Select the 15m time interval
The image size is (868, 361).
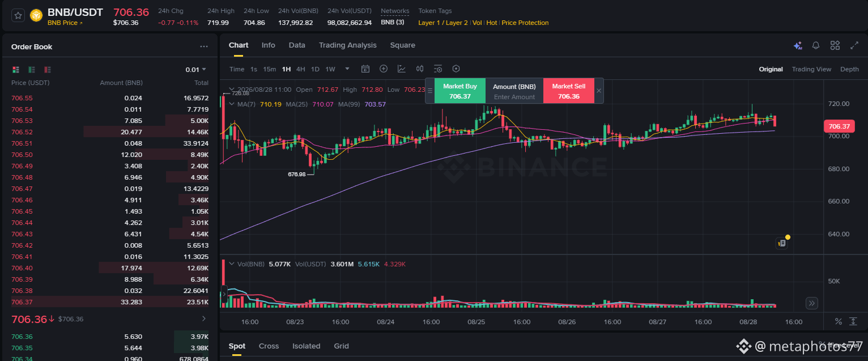pos(270,69)
